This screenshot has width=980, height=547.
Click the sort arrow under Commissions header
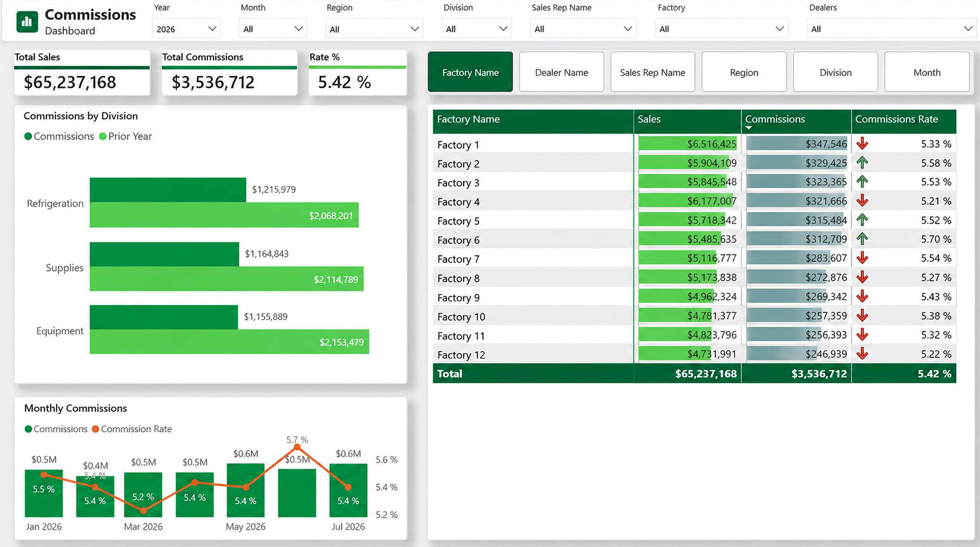click(x=749, y=128)
